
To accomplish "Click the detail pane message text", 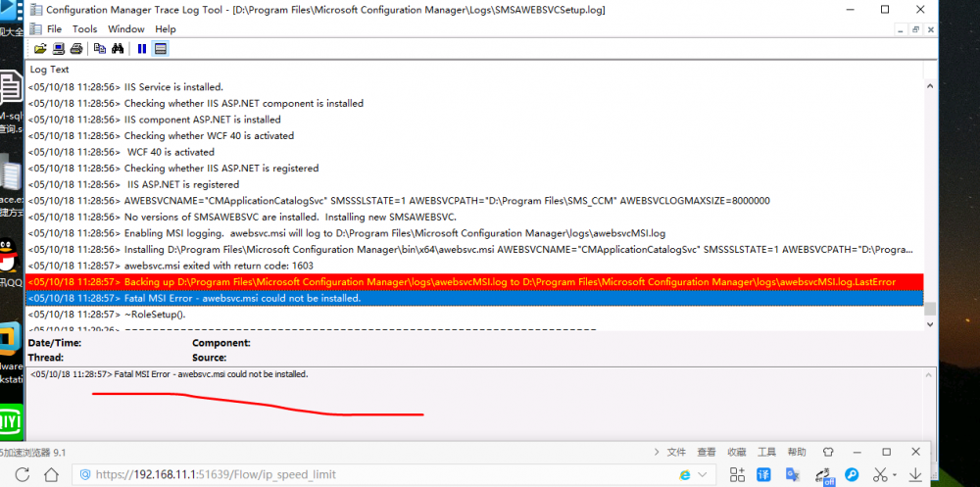I will pyautogui.click(x=170, y=374).
